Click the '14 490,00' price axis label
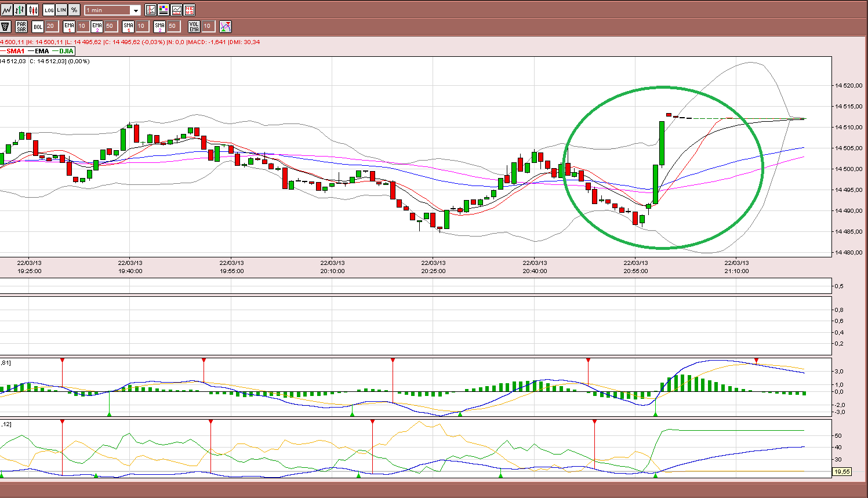 [848, 210]
